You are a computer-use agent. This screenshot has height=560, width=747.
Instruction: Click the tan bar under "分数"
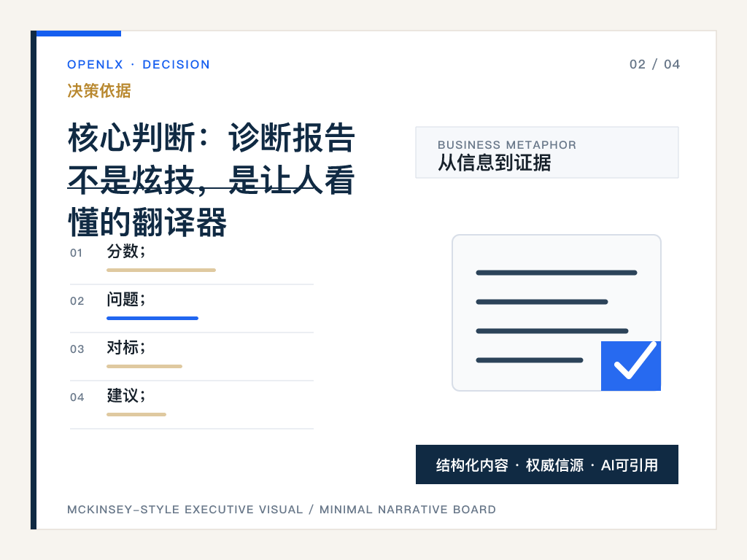point(161,270)
